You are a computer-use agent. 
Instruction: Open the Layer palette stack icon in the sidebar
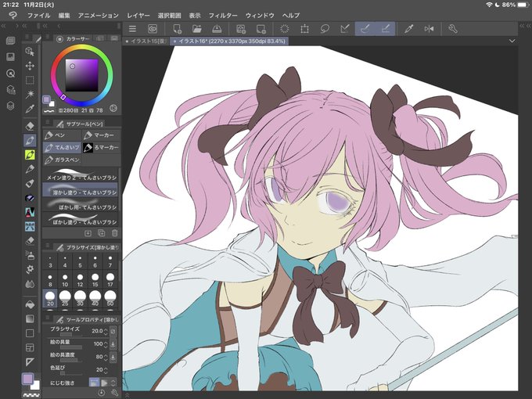10,106
